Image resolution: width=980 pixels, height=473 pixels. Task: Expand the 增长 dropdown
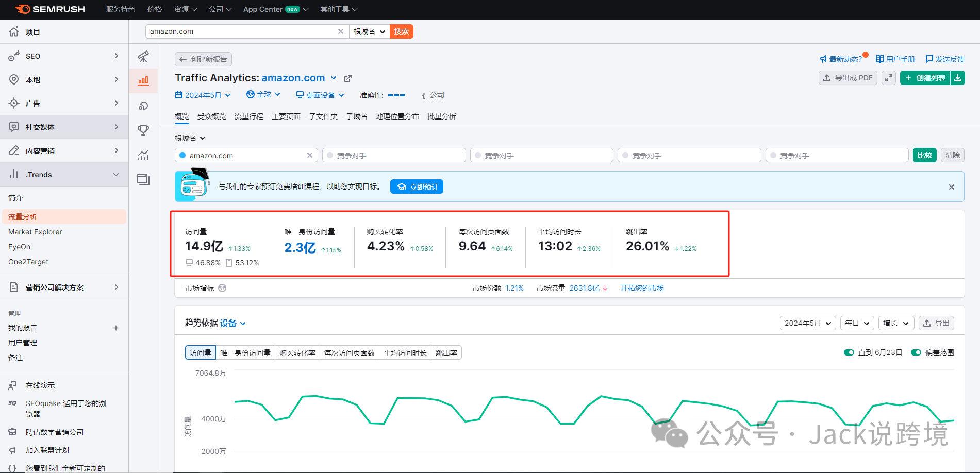click(896, 323)
